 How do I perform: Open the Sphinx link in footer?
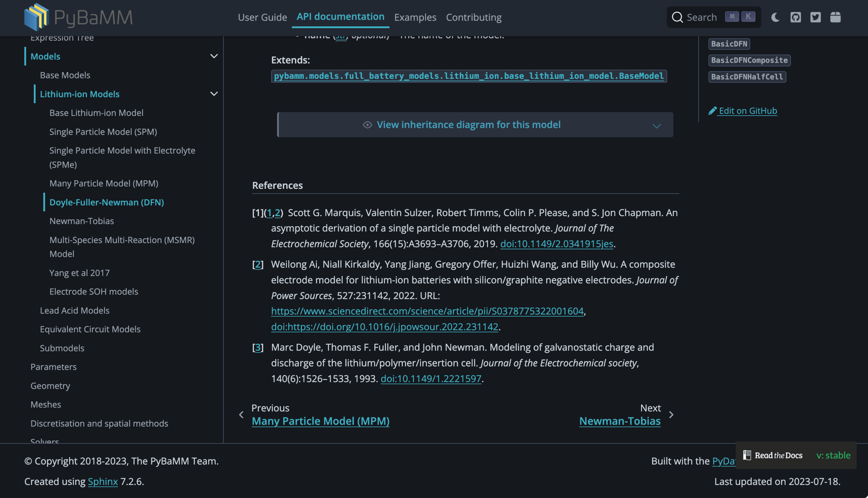103,481
